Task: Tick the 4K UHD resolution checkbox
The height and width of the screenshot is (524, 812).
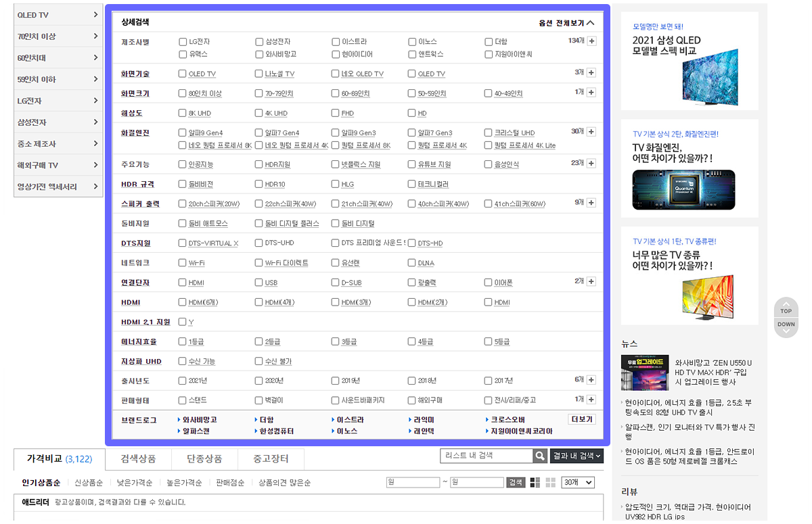Action: click(259, 114)
